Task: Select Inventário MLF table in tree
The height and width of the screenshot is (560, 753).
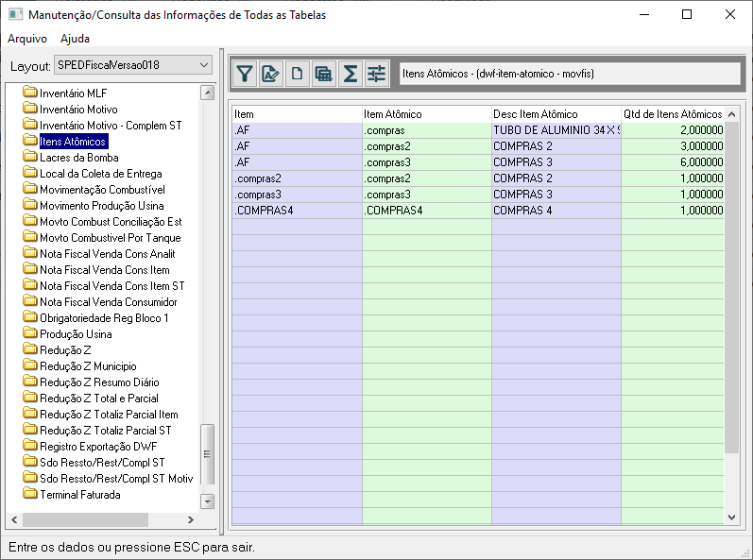Action: [x=73, y=93]
